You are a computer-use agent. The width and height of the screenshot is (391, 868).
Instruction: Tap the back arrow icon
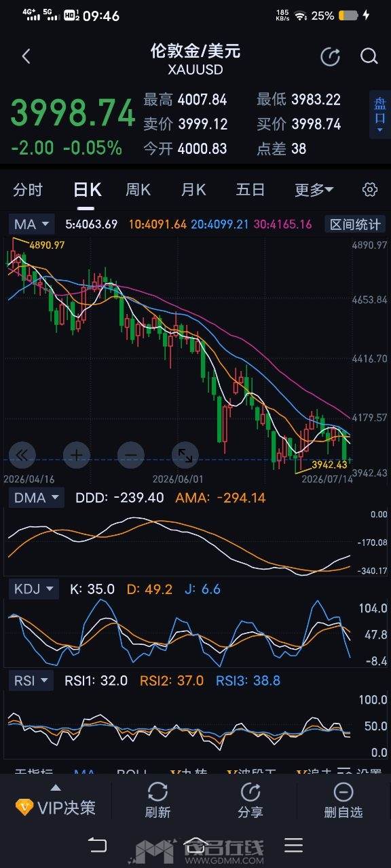click(26, 57)
